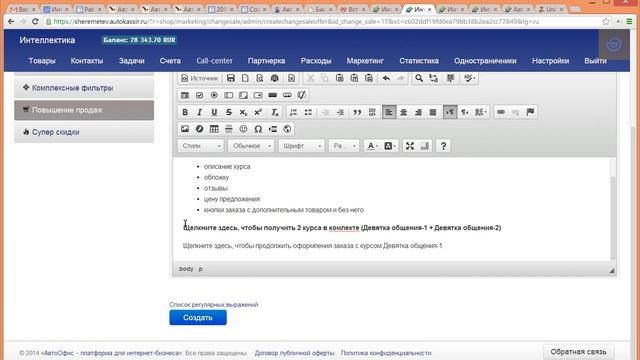Click the Replace icon
The image size is (640, 360).
coord(434,78)
